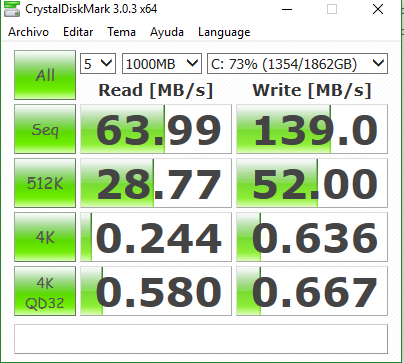
Task: Open the Archivo menu
Action: coord(28,32)
